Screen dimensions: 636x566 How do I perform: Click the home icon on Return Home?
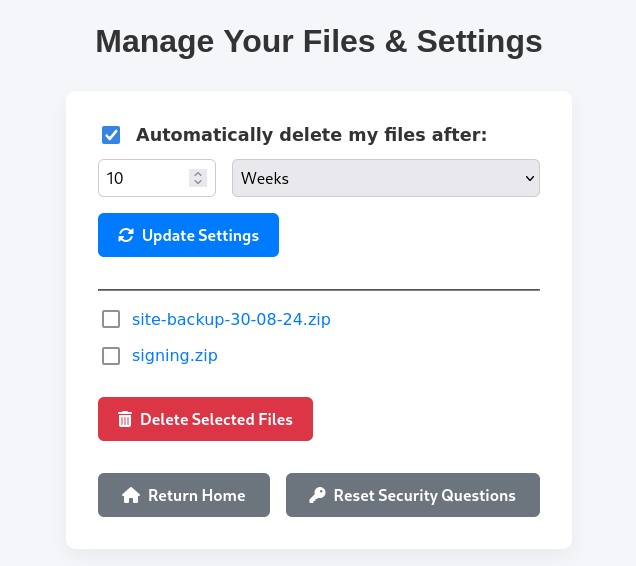(130, 495)
